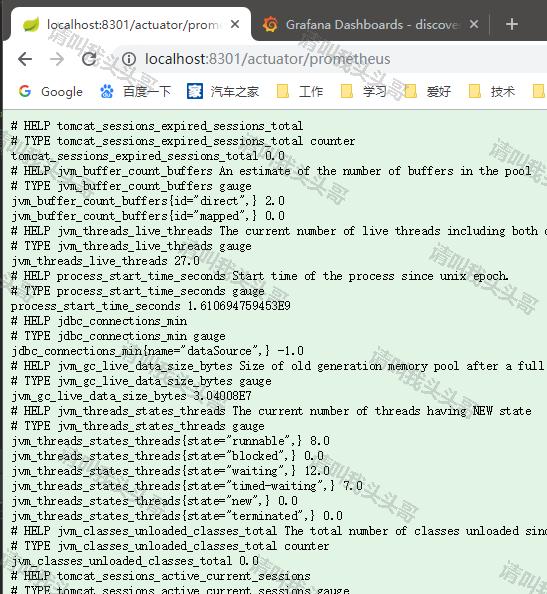Click the 'jvm_threads_live_threads 27.0' line
The width and height of the screenshot is (547, 594).
(105, 261)
